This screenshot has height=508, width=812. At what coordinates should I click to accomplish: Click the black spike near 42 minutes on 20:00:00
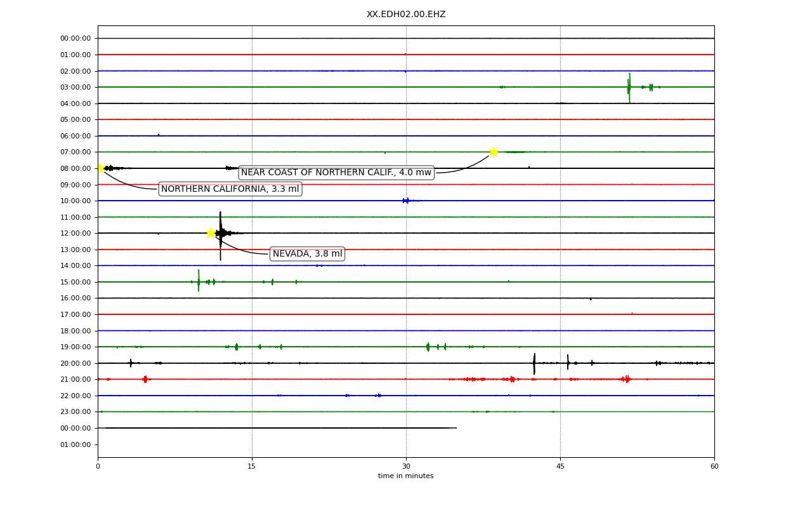point(534,364)
